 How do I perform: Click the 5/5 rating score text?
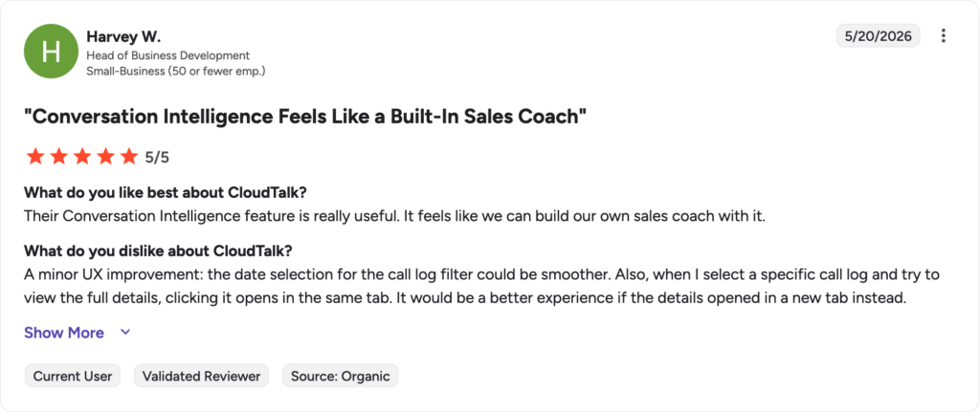click(157, 158)
